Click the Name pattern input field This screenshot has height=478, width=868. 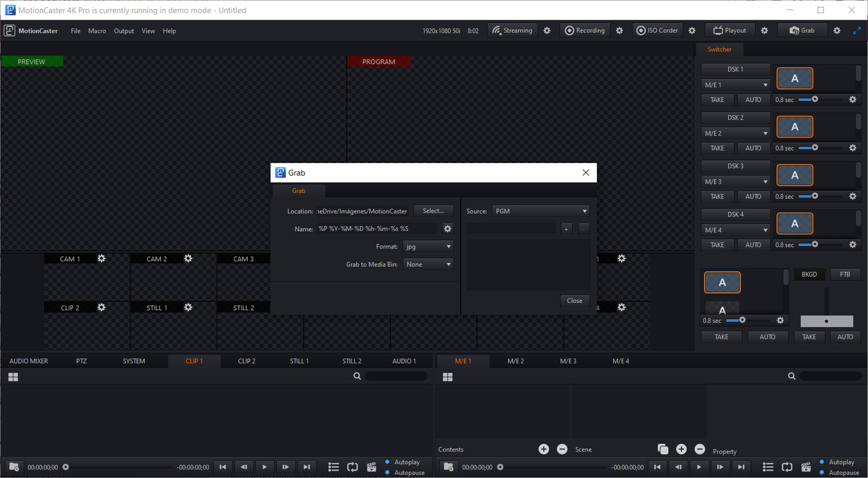pos(378,229)
